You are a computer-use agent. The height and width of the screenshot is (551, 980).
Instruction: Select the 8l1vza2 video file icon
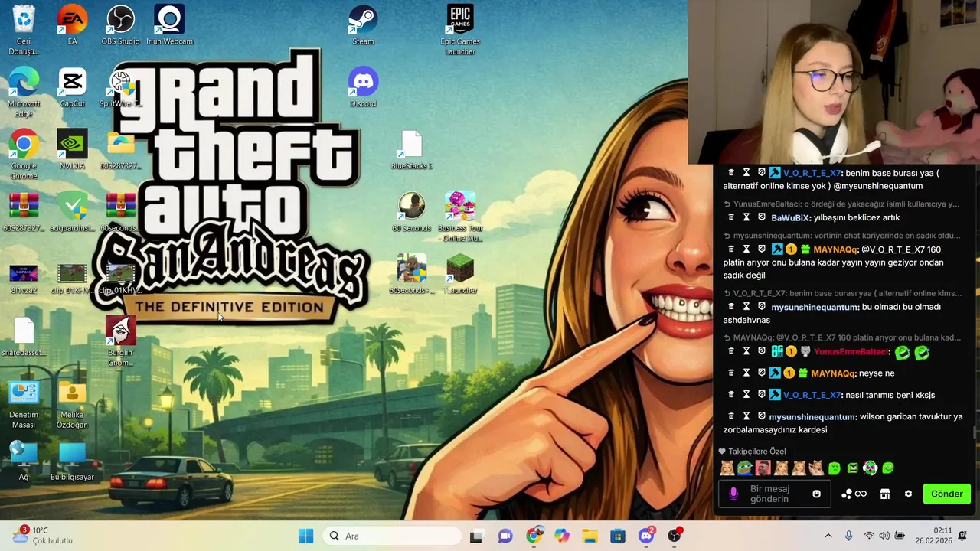[x=24, y=279]
